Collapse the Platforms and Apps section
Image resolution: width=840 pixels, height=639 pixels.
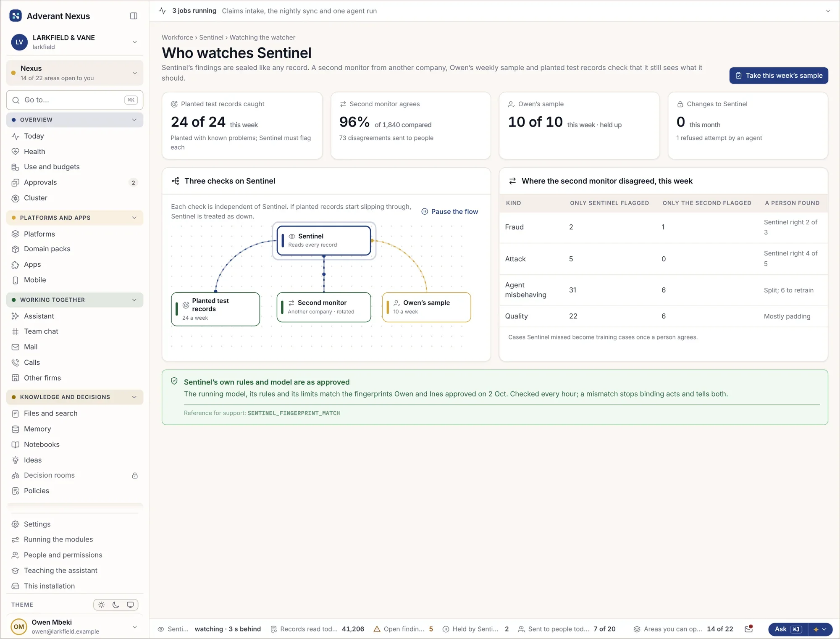click(x=75, y=218)
